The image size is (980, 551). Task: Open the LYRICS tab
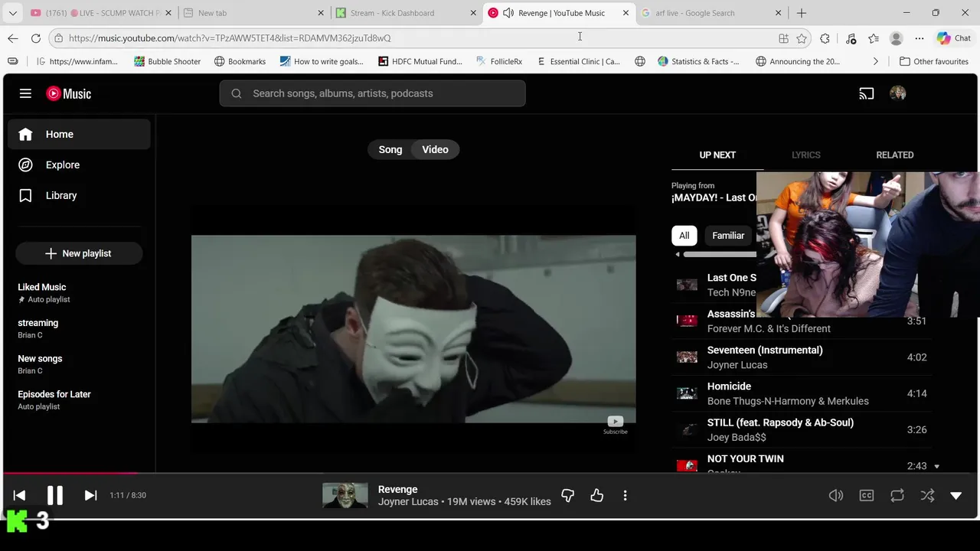point(805,155)
